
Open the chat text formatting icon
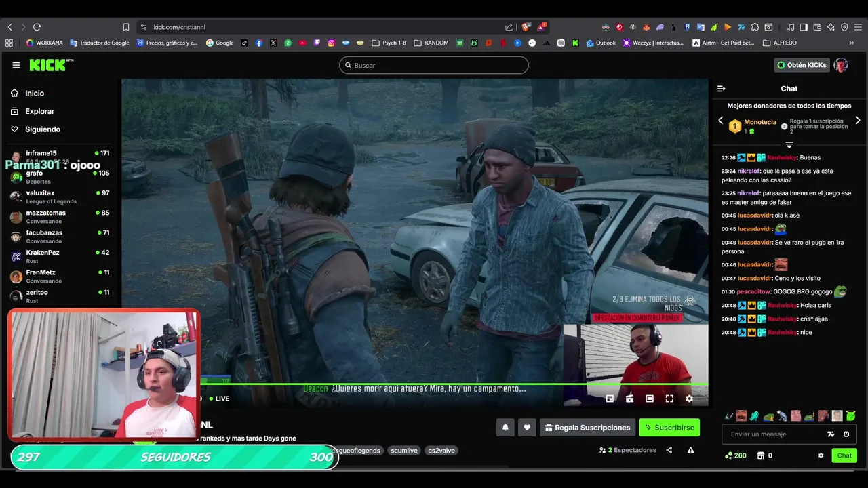coord(831,434)
